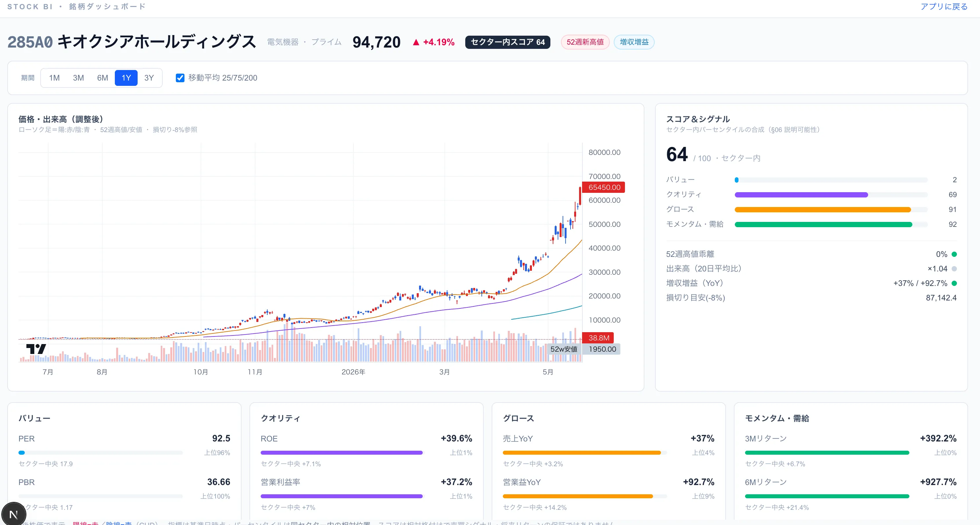Click the バリュー score bar
Image resolution: width=980 pixels, height=525 pixels.
pyautogui.click(x=831, y=180)
